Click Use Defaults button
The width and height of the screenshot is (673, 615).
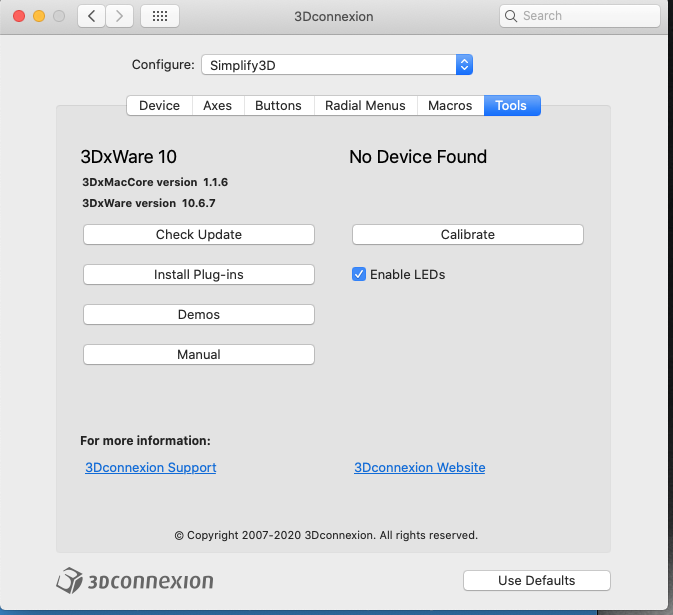click(537, 581)
